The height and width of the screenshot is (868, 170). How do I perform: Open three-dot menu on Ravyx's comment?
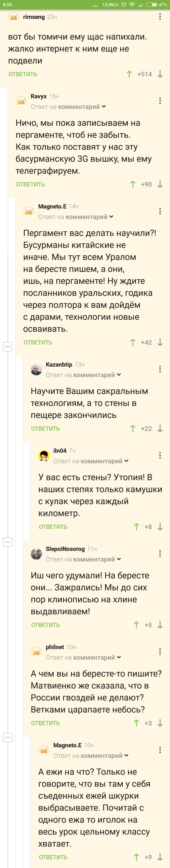[160, 101]
